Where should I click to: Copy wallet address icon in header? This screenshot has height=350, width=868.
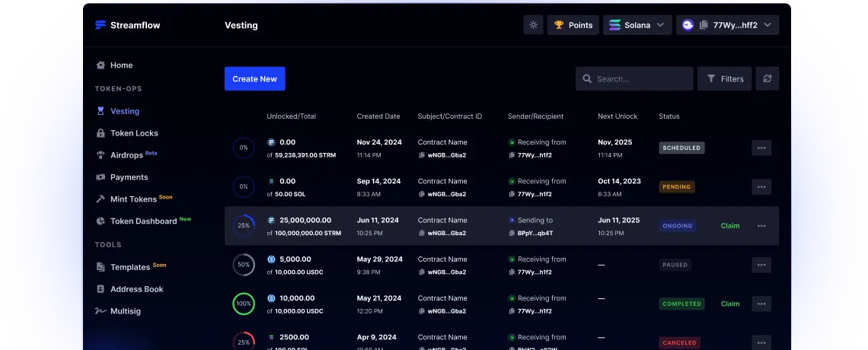tap(704, 25)
